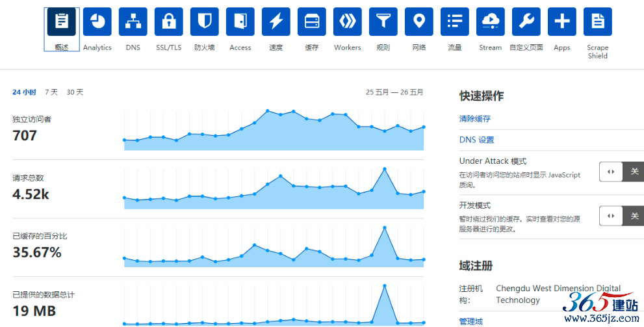This screenshot has width=644, height=327.
Task: Open the SSL/TLS padlock icon
Action: coord(169,21)
